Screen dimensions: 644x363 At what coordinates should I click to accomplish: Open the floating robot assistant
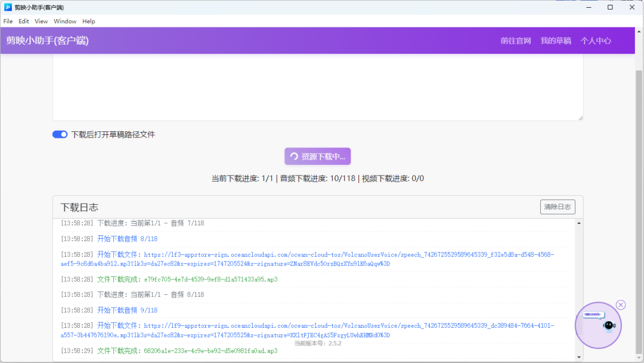[598, 325]
